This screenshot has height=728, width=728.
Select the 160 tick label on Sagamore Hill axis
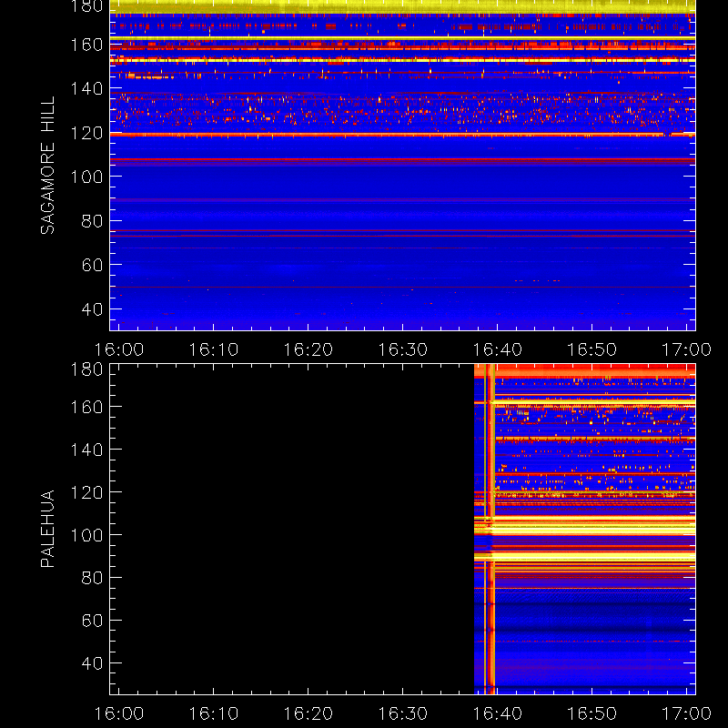86,45
